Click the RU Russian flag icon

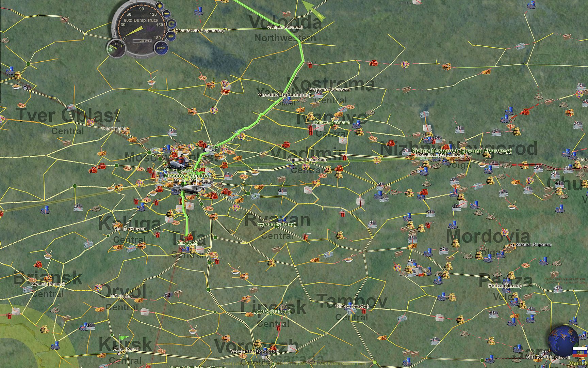click(x=580, y=352)
